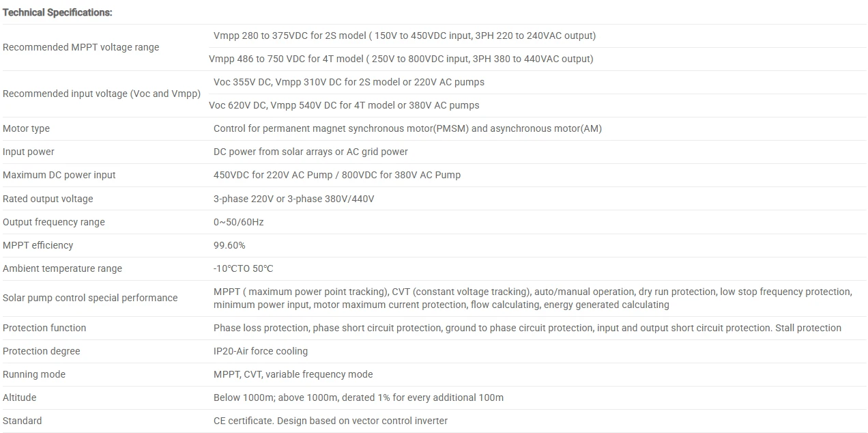Click the IP20-Air force cooling value
The height and width of the screenshot is (433, 868).
(x=261, y=351)
